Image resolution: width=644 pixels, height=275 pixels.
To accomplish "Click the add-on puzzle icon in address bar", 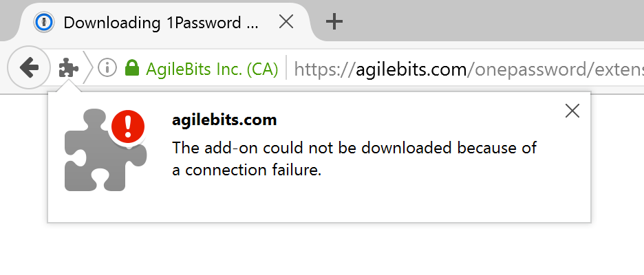I will click(69, 68).
